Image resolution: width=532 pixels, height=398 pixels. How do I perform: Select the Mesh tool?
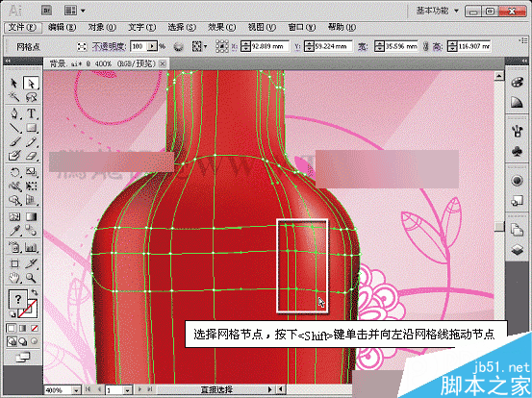pyautogui.click(x=14, y=216)
